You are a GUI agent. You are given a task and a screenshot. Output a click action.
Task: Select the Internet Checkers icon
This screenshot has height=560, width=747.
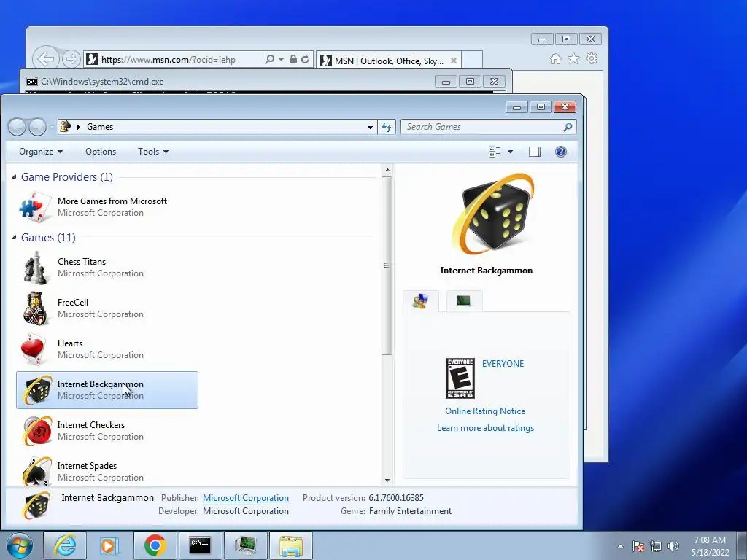(x=37, y=430)
